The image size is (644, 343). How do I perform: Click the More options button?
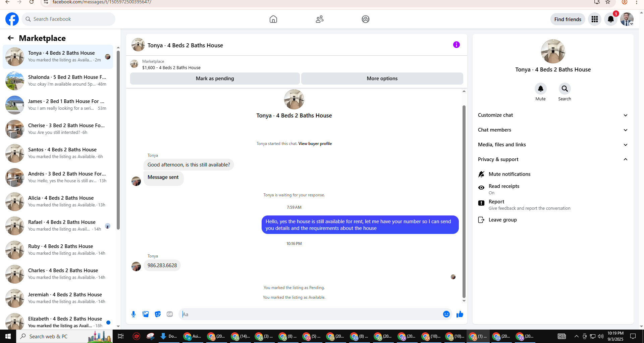click(x=382, y=79)
